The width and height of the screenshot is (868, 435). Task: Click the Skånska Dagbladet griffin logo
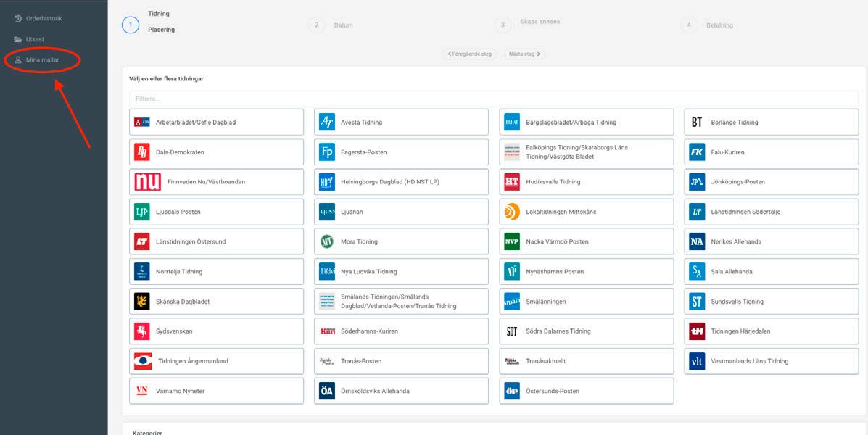pyautogui.click(x=141, y=302)
